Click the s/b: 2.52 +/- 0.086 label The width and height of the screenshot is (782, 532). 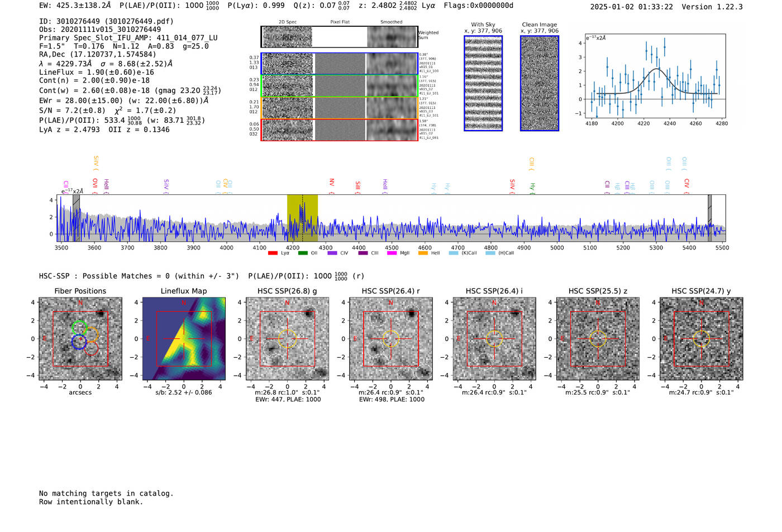pos(184,392)
